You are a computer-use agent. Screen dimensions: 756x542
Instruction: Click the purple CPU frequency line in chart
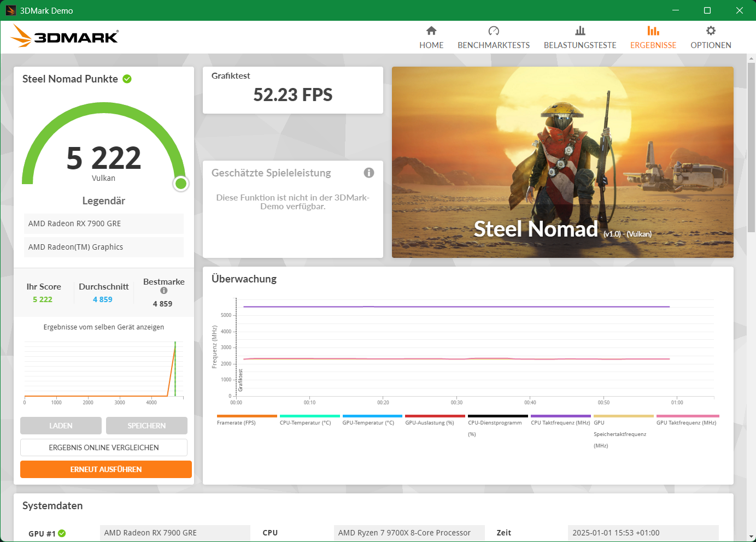click(x=456, y=307)
